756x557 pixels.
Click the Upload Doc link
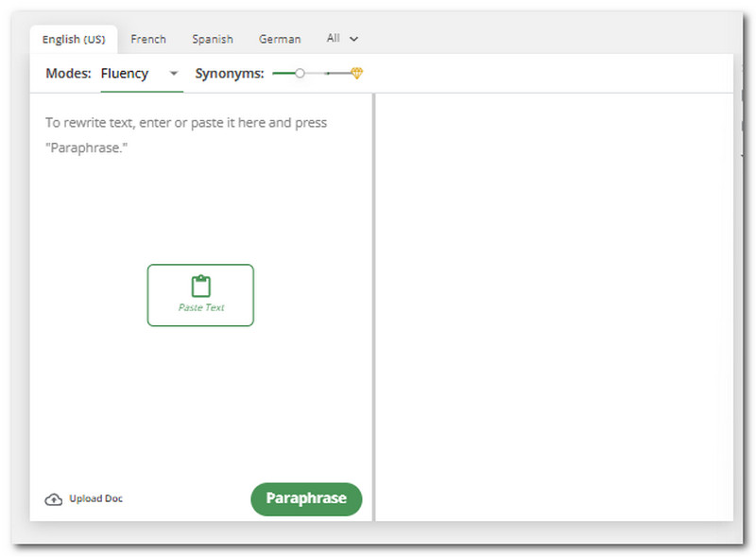coord(94,498)
